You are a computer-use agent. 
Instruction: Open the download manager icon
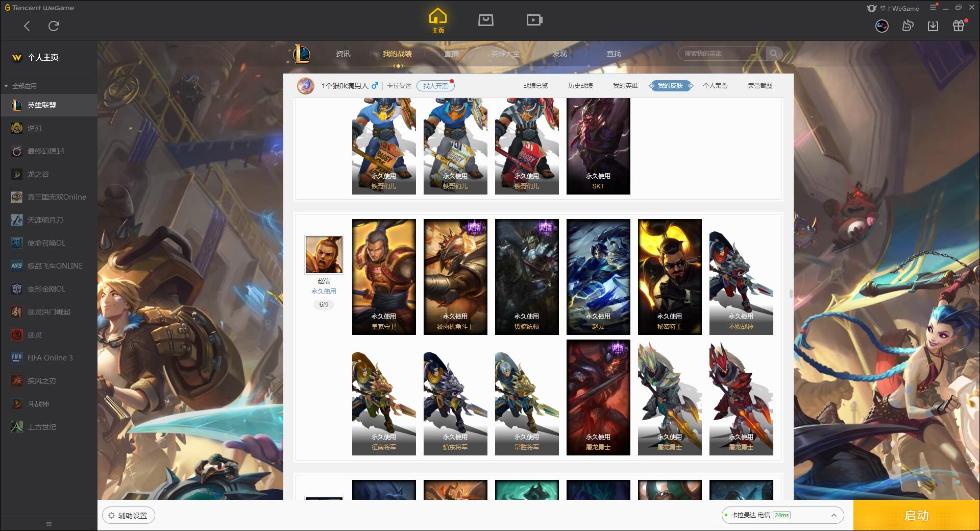pyautogui.click(x=933, y=26)
